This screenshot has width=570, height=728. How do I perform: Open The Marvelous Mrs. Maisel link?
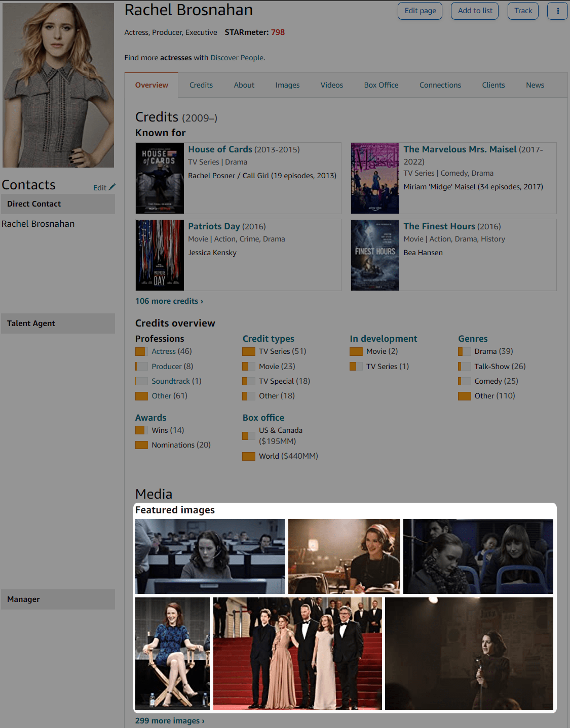coord(460,149)
